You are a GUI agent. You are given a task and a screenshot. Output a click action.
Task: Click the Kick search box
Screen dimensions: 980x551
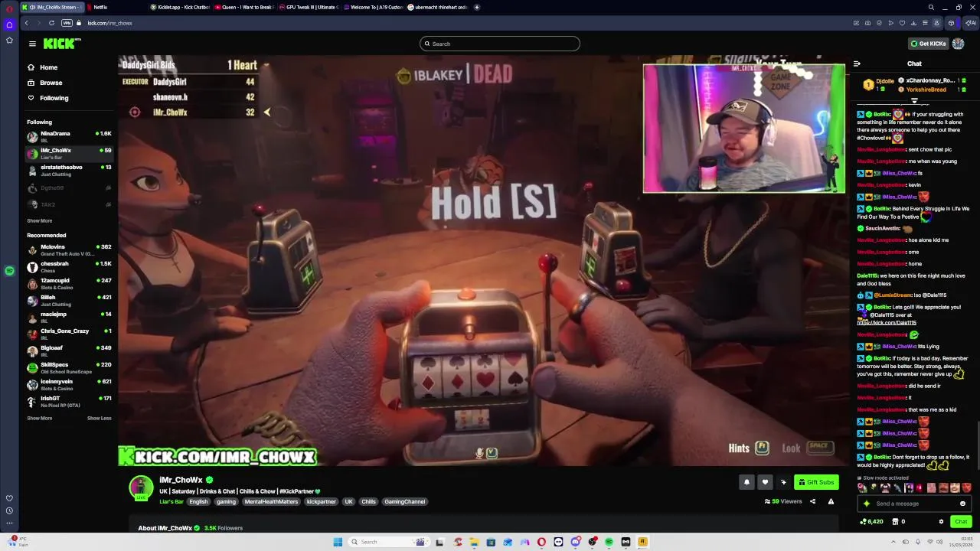pos(499,44)
